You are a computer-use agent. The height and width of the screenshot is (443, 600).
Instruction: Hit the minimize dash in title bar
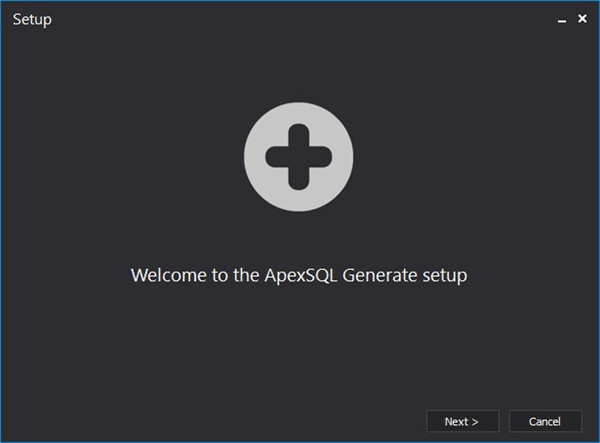562,20
